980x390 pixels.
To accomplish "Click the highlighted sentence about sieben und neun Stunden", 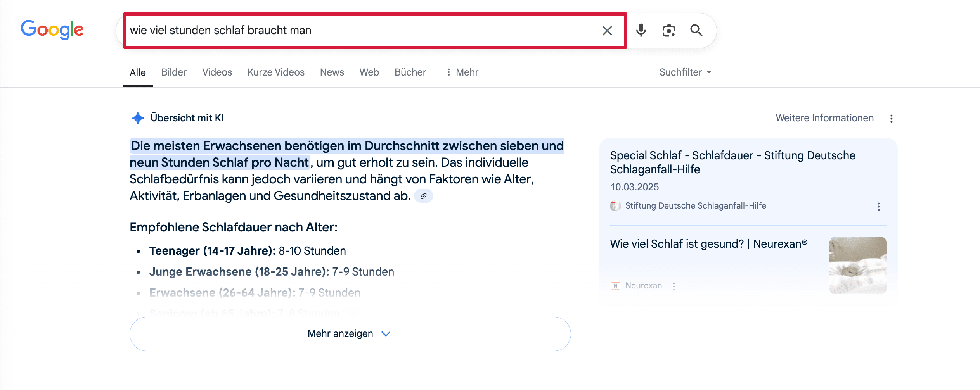I will (346, 154).
